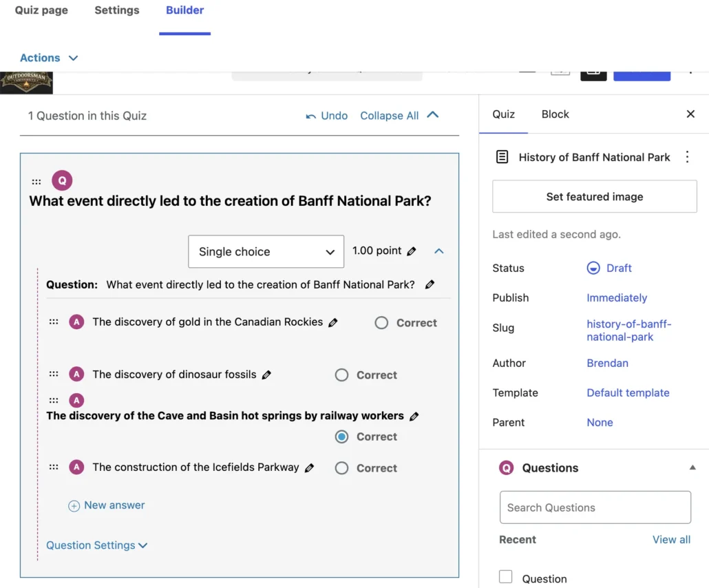Edit the dinosaur fossils answer
The width and height of the screenshot is (709, 588).
tap(266, 375)
